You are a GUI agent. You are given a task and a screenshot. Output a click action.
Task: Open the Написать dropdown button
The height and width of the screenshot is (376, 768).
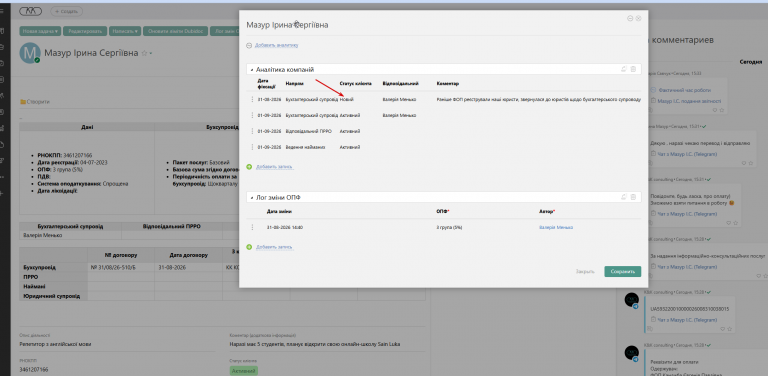124,31
